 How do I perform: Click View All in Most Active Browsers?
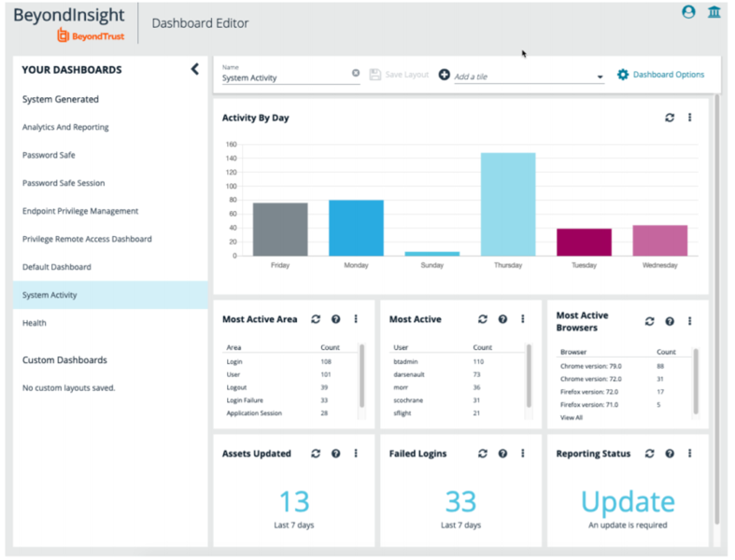click(571, 417)
